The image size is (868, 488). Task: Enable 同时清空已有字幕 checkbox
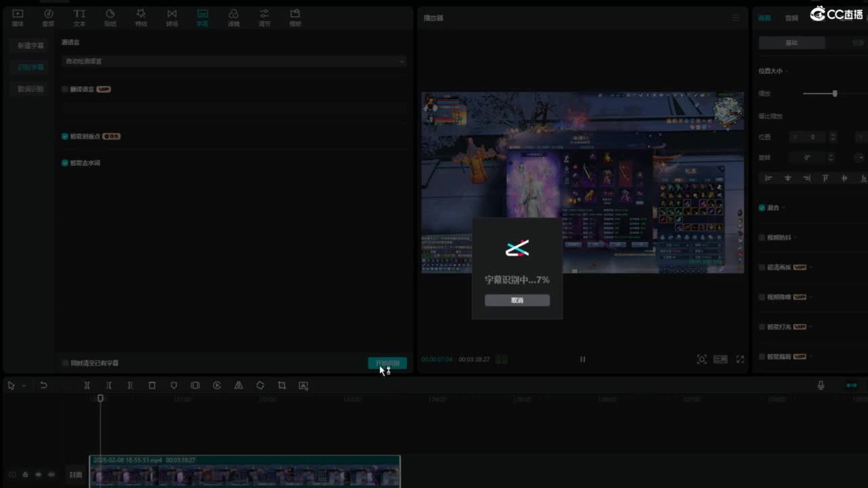(65, 363)
